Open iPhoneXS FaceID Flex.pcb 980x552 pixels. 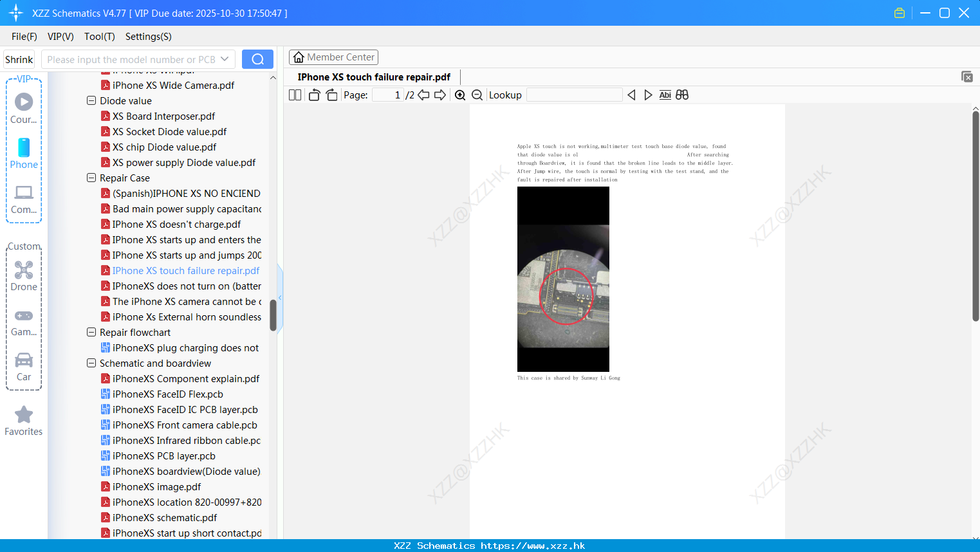[167, 394]
